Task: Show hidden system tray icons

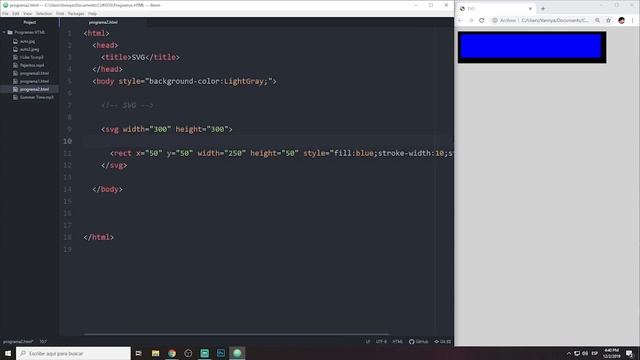Action: (x=569, y=353)
